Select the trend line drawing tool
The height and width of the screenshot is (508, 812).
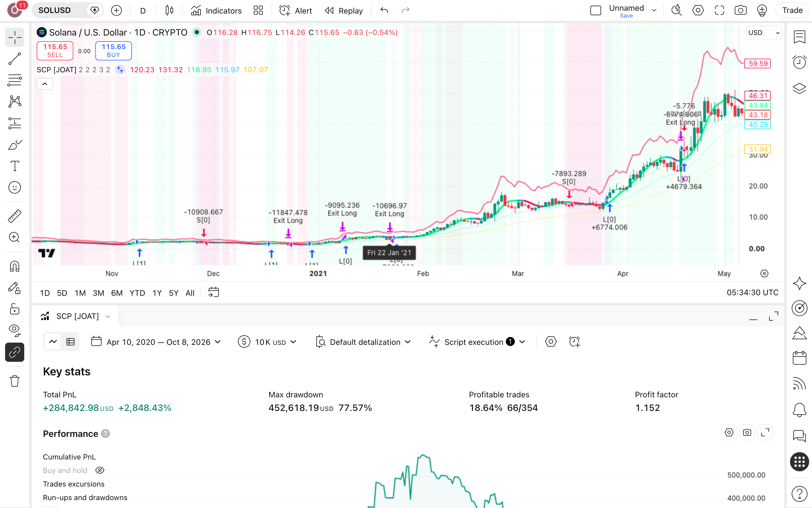coord(15,59)
